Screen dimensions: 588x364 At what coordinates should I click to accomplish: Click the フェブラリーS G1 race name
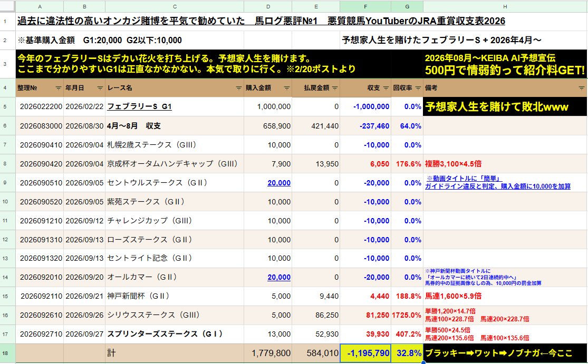coord(140,107)
